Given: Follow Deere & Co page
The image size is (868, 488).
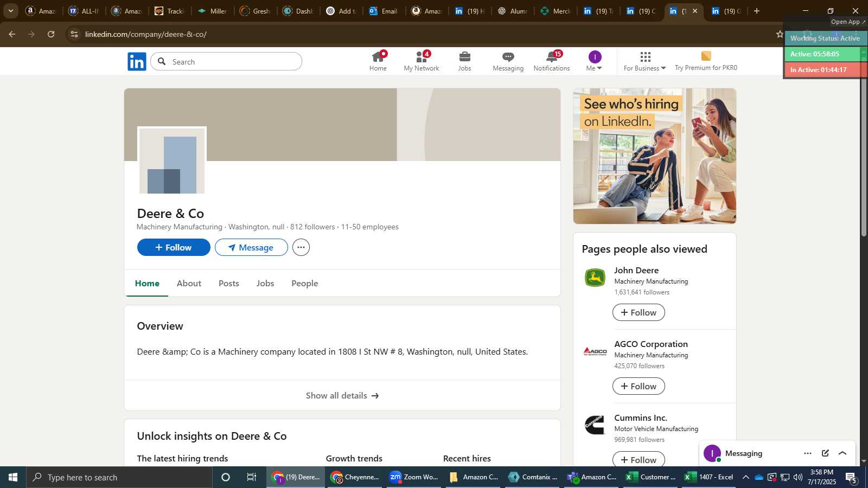Looking at the screenshot, I should coord(174,247).
